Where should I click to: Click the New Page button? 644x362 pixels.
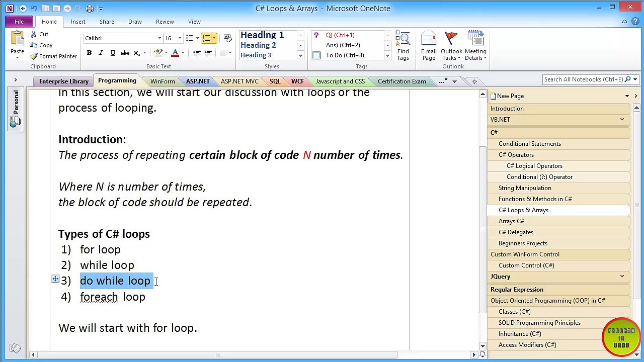(507, 96)
